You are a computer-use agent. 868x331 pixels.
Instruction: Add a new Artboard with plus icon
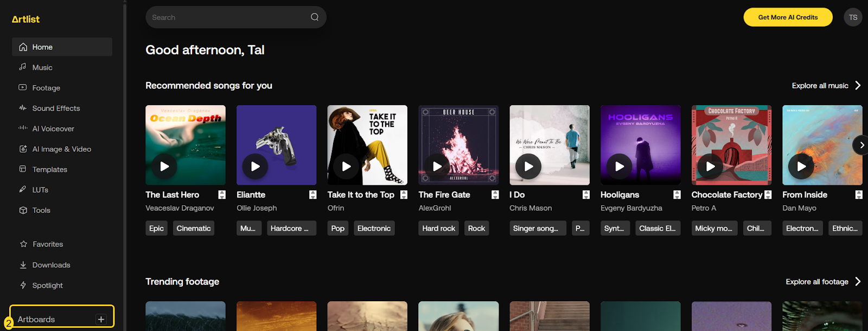[x=101, y=319]
